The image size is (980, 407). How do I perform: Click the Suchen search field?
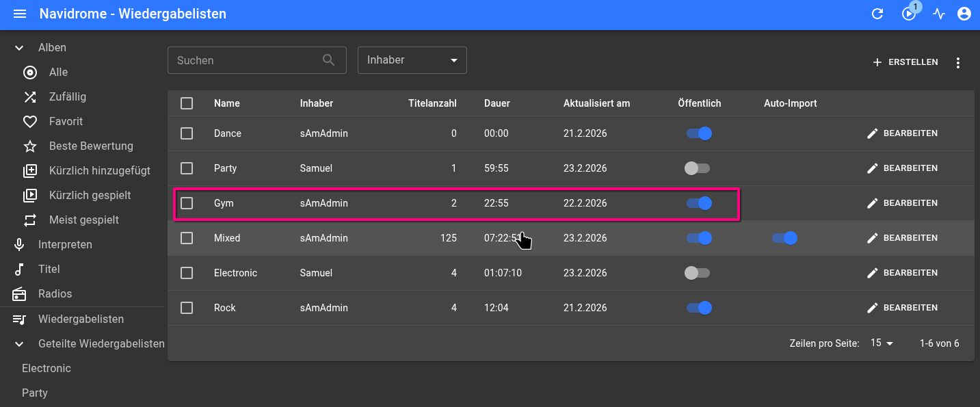coord(246,60)
